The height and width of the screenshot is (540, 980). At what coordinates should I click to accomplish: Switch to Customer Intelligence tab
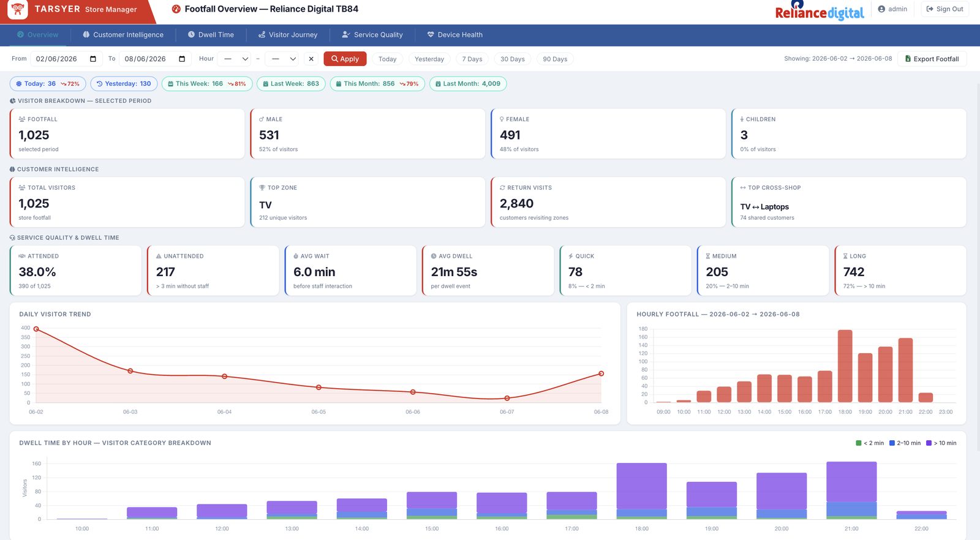123,35
